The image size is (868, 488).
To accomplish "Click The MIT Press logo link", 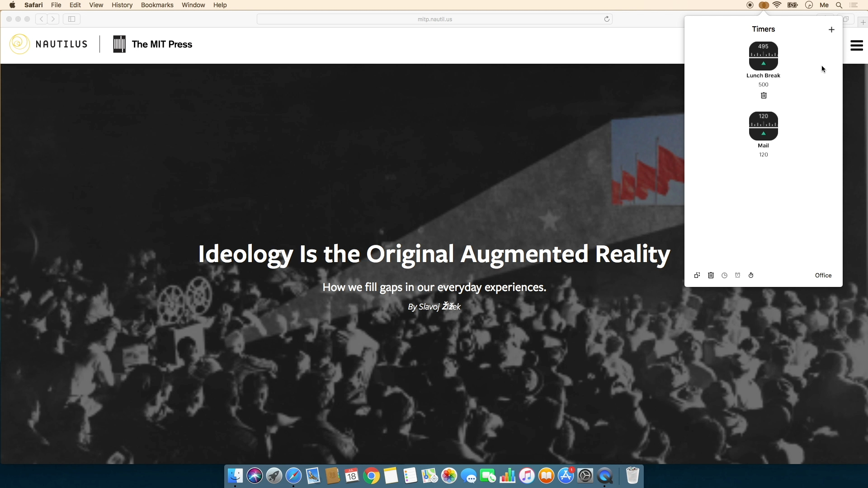I will tap(152, 44).
